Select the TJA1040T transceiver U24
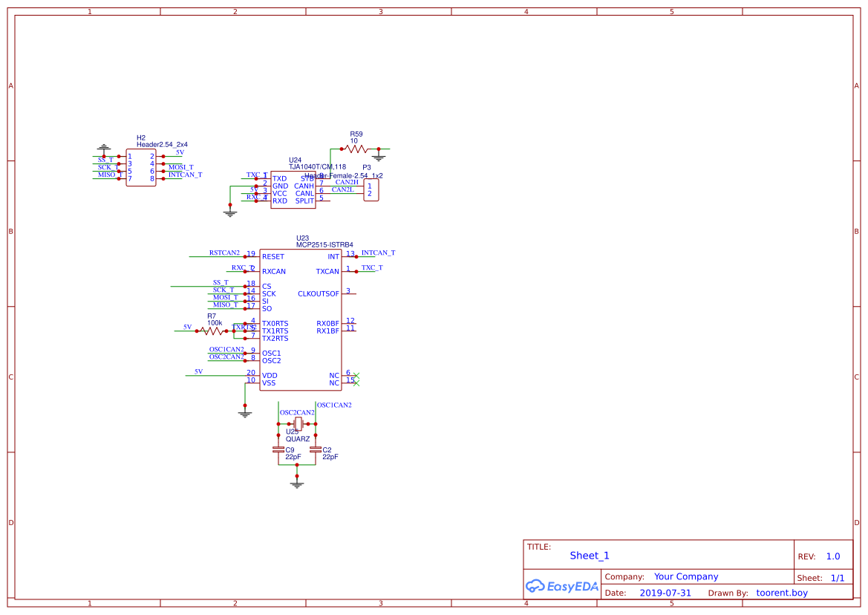The height and width of the screenshot is (615, 868). pos(293,189)
